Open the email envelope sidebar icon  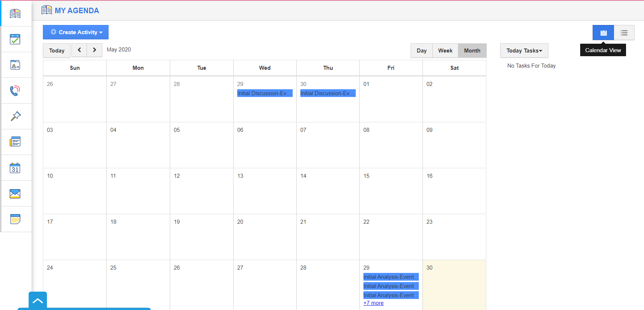click(x=15, y=194)
